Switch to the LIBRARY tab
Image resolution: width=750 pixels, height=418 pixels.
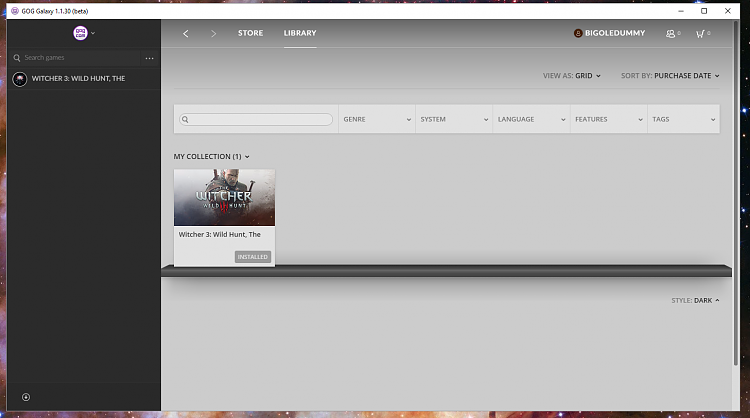tap(300, 33)
